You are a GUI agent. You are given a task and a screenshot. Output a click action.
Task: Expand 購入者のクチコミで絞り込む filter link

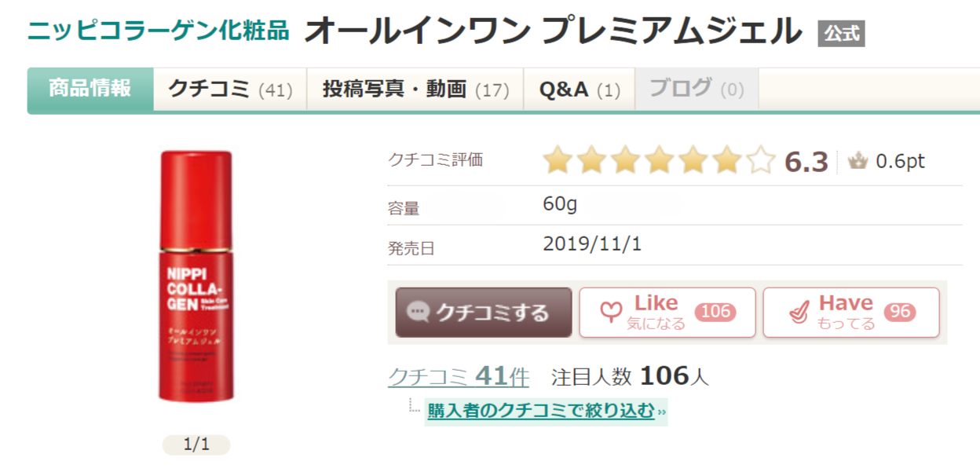click(541, 411)
